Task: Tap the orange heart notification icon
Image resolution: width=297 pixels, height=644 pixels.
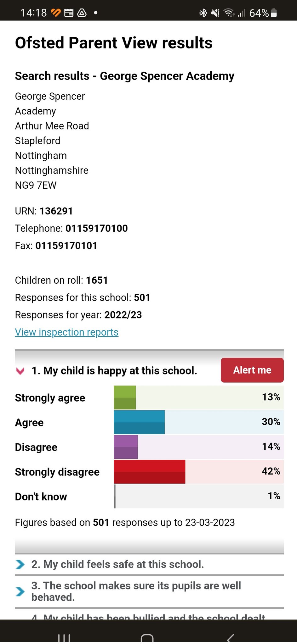Action: click(55, 13)
